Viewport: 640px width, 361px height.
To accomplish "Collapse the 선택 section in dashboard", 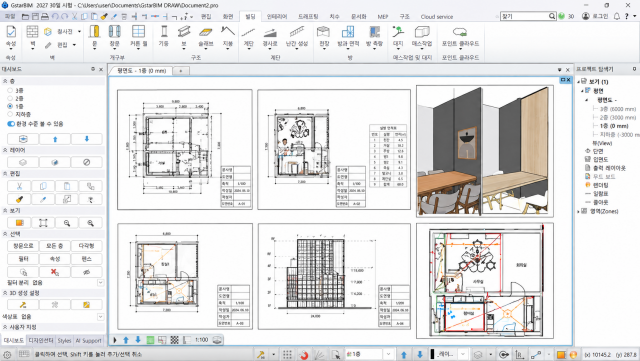I will pos(5,234).
